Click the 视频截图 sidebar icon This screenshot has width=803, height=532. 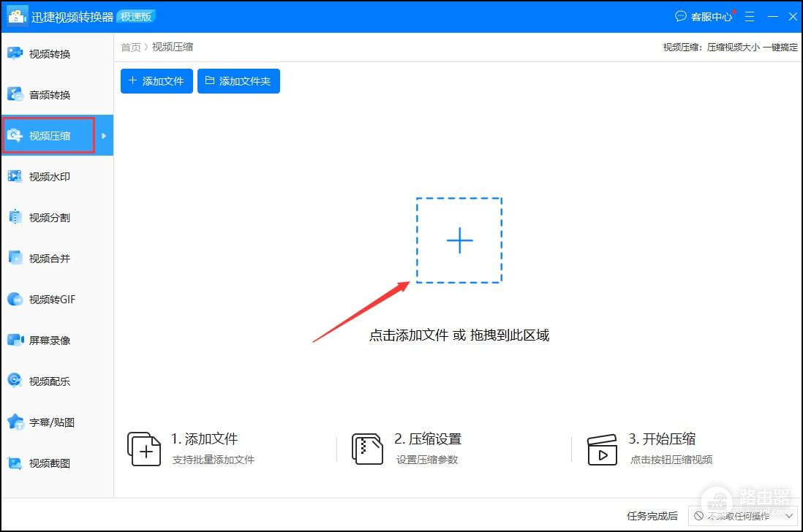tap(15, 463)
